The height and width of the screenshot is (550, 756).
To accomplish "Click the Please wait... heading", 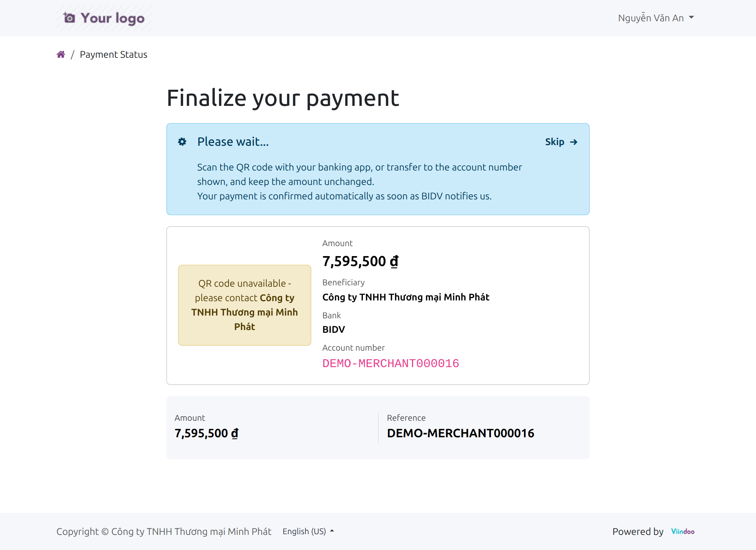I will click(233, 142).
